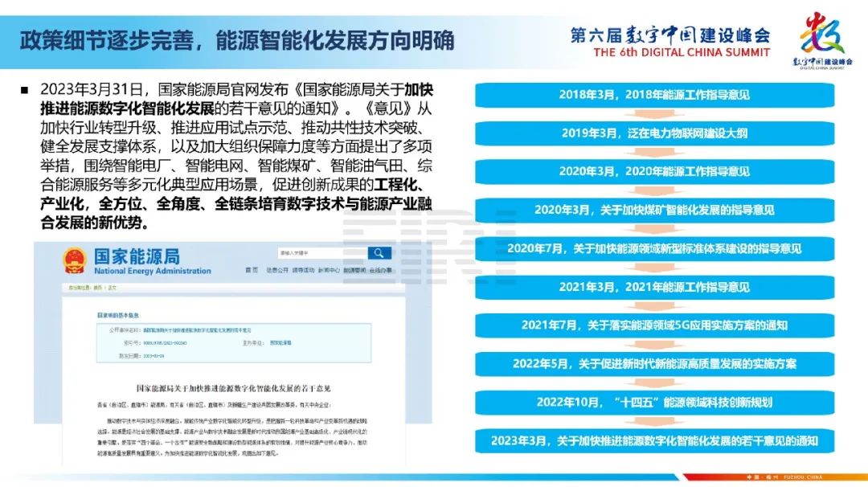Click the magnifier search button on the website
868x487 pixels.
tap(379, 253)
